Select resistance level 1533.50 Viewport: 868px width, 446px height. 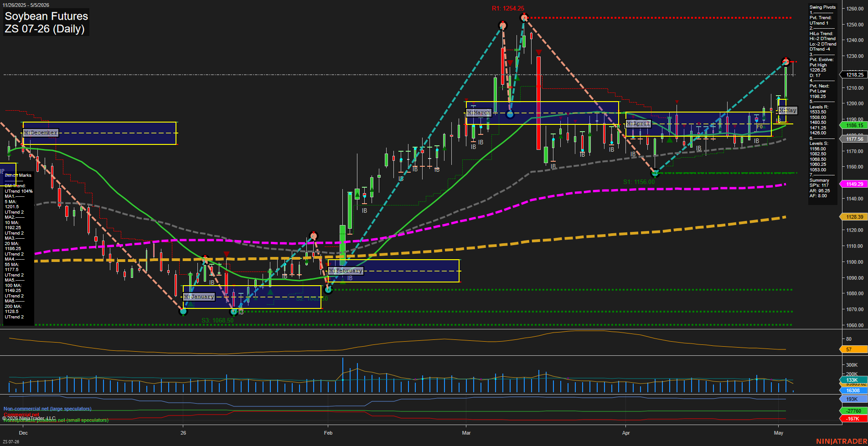818,112
